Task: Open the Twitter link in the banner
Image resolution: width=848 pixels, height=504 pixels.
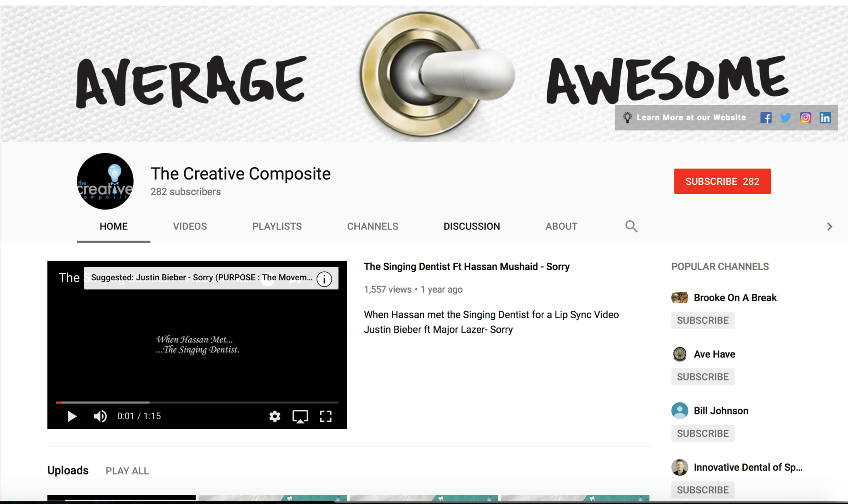Action: [x=785, y=118]
